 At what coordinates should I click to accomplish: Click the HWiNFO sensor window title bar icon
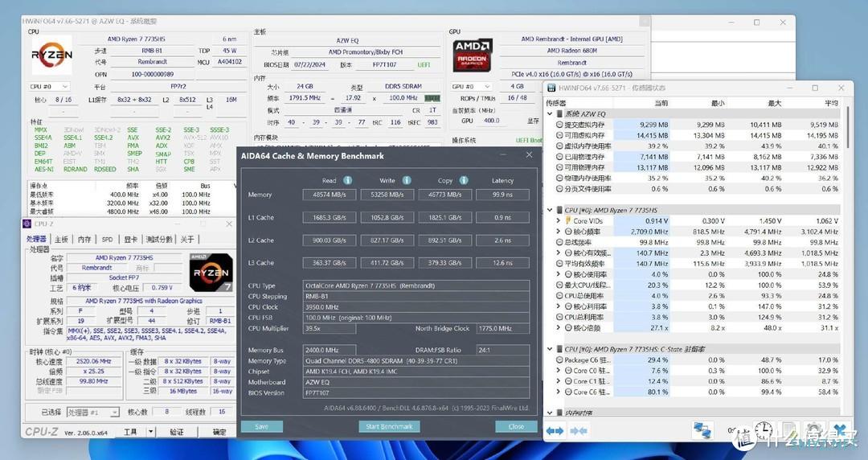(x=551, y=88)
